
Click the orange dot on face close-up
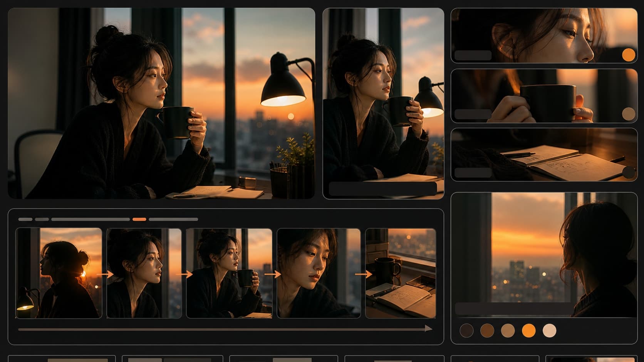pyautogui.click(x=628, y=55)
